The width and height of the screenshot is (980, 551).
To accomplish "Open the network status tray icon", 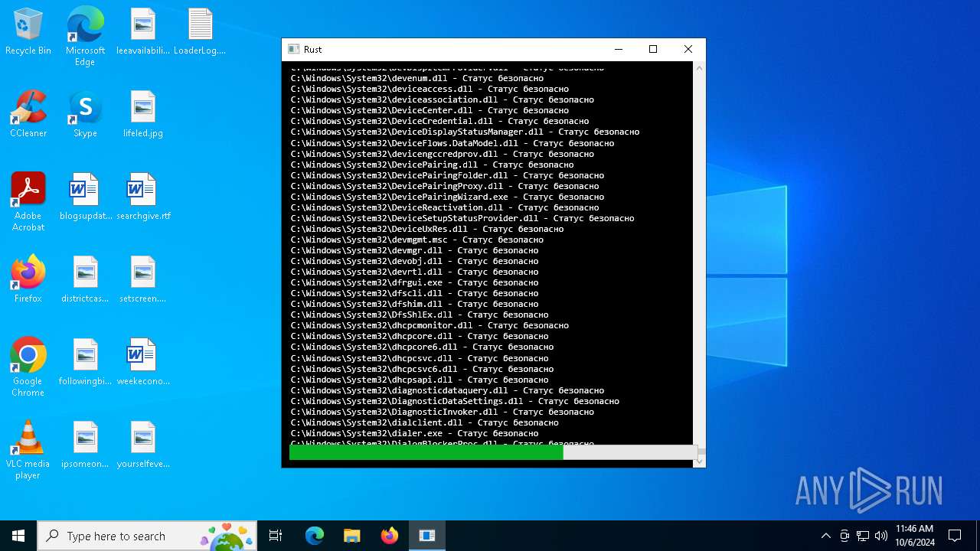I will [863, 536].
